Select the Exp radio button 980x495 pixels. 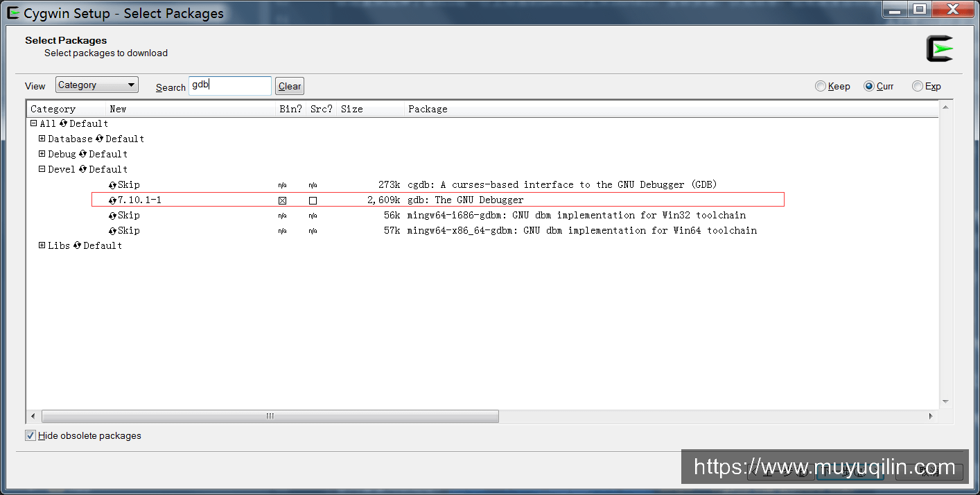tap(918, 86)
